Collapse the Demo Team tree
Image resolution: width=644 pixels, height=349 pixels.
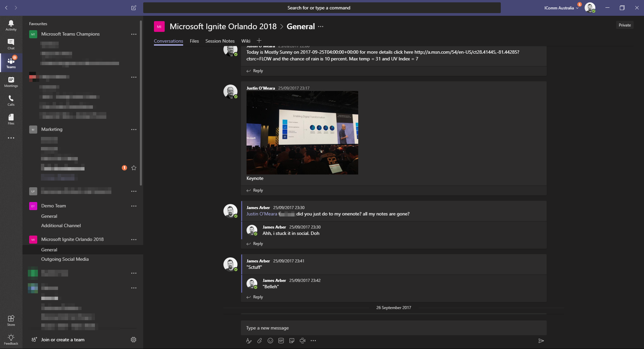pyautogui.click(x=53, y=206)
